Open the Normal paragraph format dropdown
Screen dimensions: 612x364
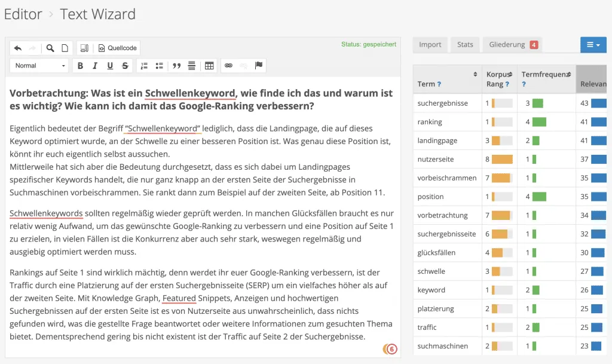click(x=39, y=66)
